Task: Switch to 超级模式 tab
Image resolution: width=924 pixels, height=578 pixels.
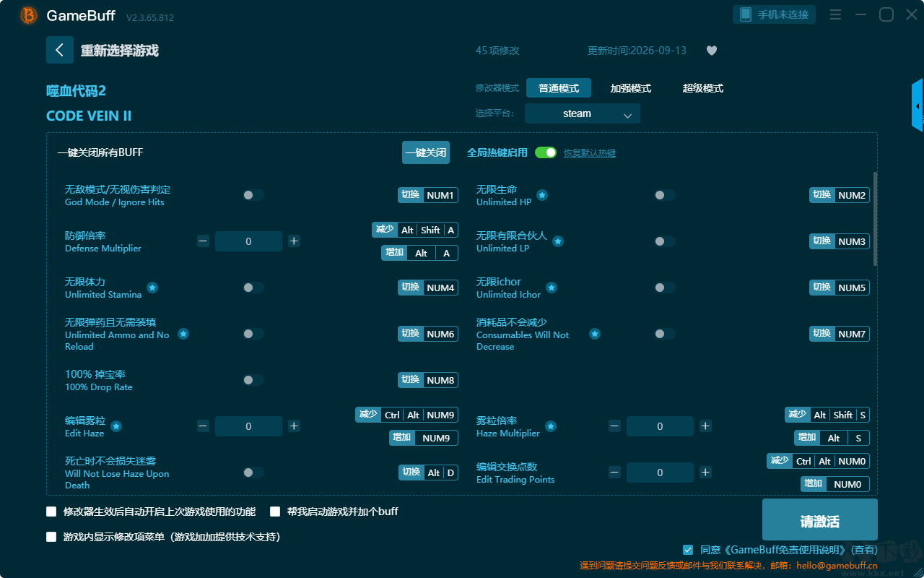Action: point(703,88)
